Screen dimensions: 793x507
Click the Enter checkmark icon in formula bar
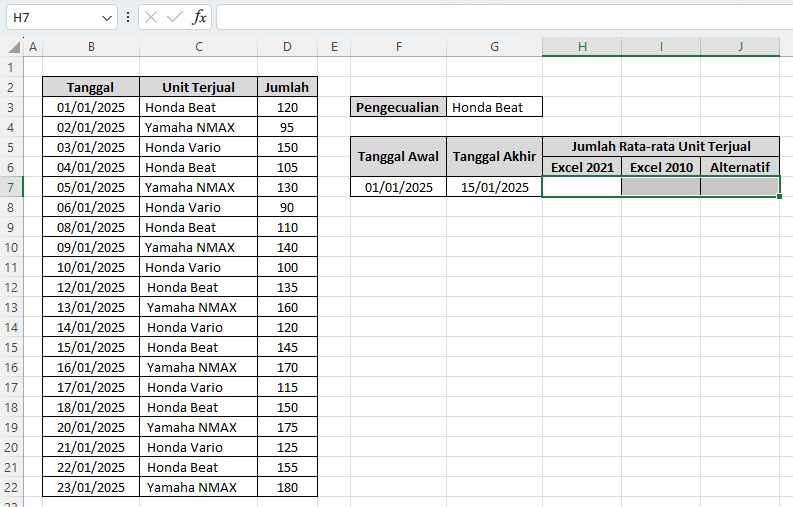[175, 17]
